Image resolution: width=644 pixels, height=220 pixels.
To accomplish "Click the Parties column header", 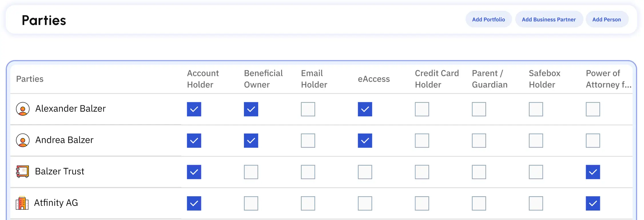I will point(30,79).
